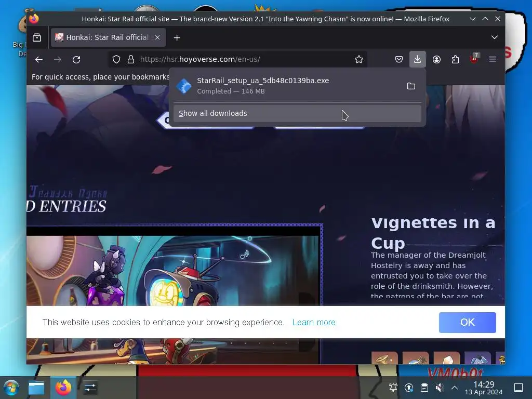View site security padlock info
Viewport: 532px width, 399px height.
[130, 59]
